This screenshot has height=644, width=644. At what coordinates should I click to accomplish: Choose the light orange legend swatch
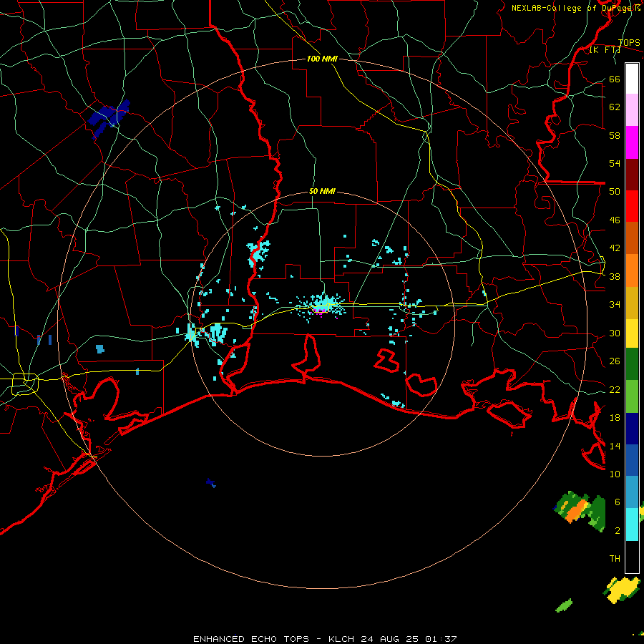[x=632, y=270]
